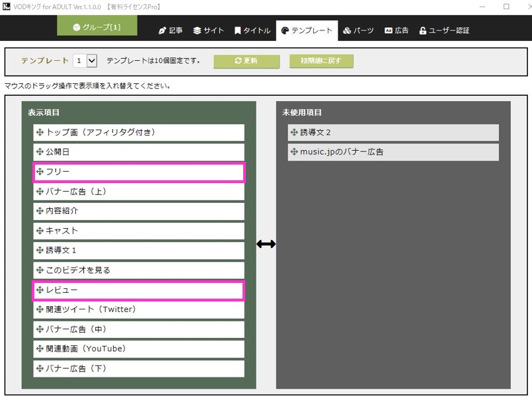Select the 関連ツイート（Twitter） item
This screenshot has height=398, width=532.
pos(139,309)
